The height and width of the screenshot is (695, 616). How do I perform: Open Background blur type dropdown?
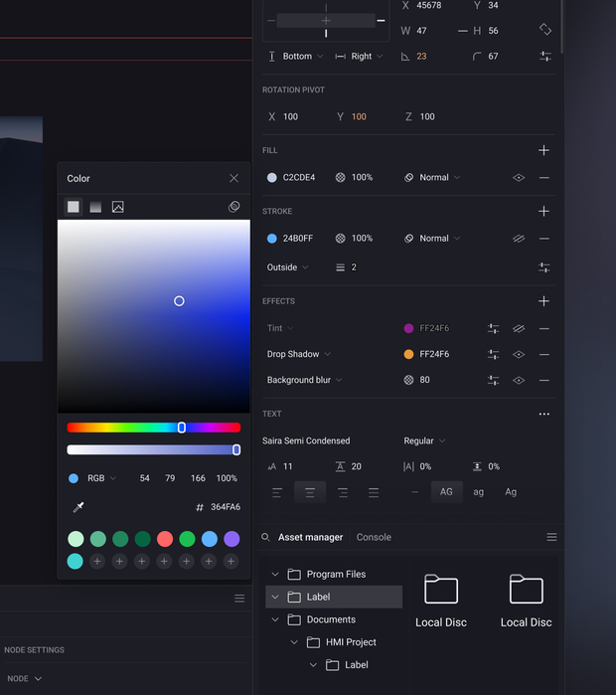pyautogui.click(x=304, y=380)
